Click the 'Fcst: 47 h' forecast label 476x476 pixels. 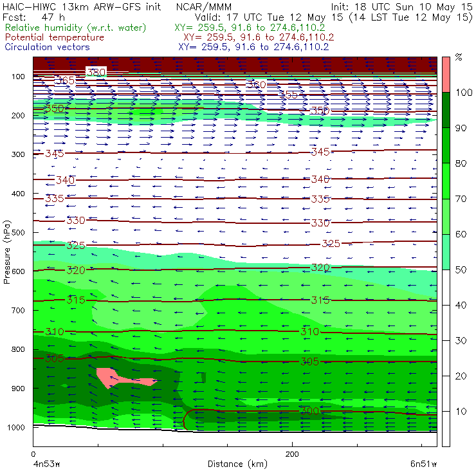(33, 17)
